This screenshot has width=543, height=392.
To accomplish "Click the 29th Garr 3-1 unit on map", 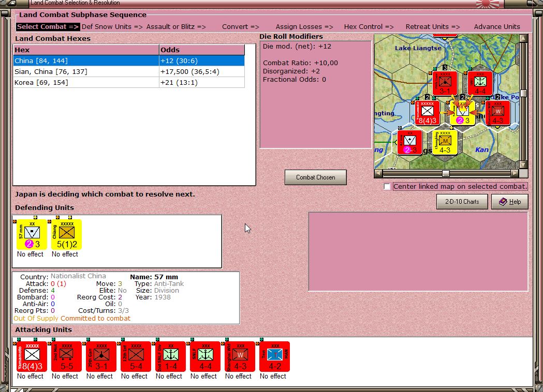I will tap(445, 83).
